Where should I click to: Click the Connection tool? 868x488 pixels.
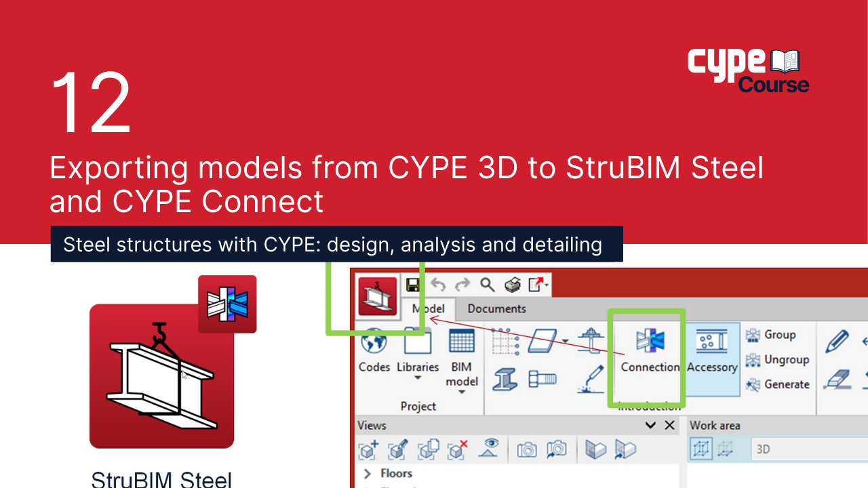tap(650, 352)
